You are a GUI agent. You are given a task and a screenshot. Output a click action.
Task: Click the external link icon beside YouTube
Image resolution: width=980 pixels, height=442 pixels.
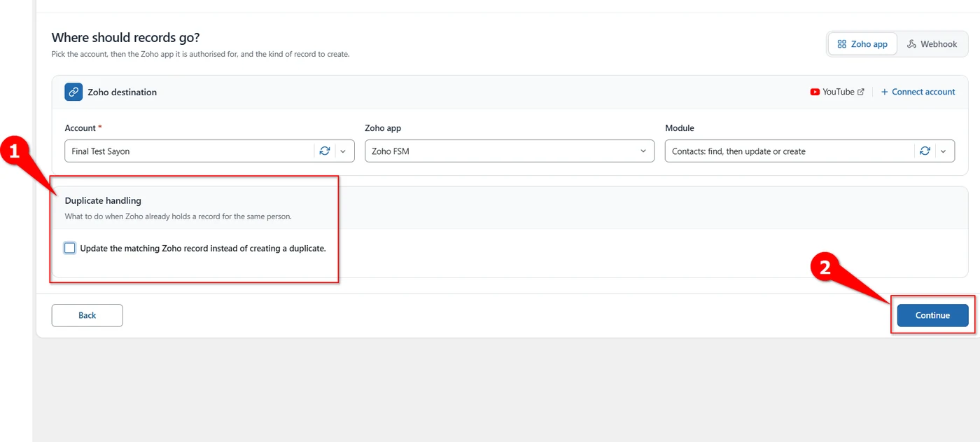[x=861, y=92]
